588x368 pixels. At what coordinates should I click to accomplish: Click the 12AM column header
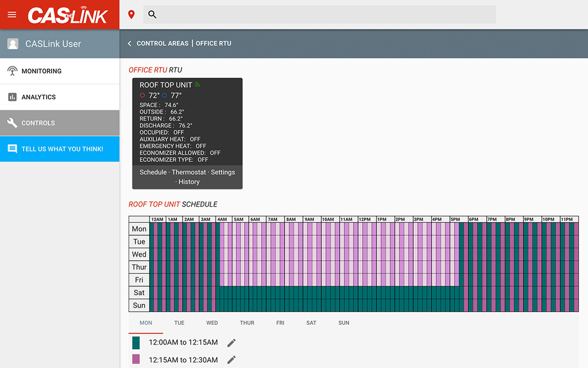coord(157,219)
